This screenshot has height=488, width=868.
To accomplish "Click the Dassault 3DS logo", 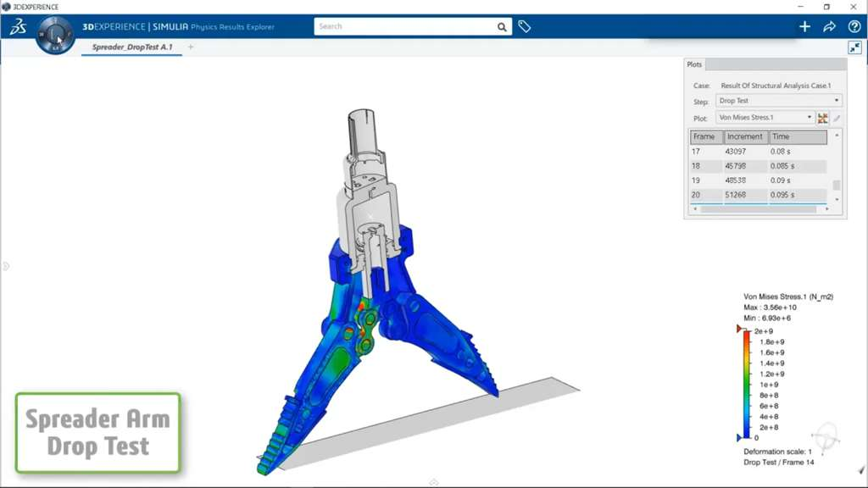I will pos(18,27).
